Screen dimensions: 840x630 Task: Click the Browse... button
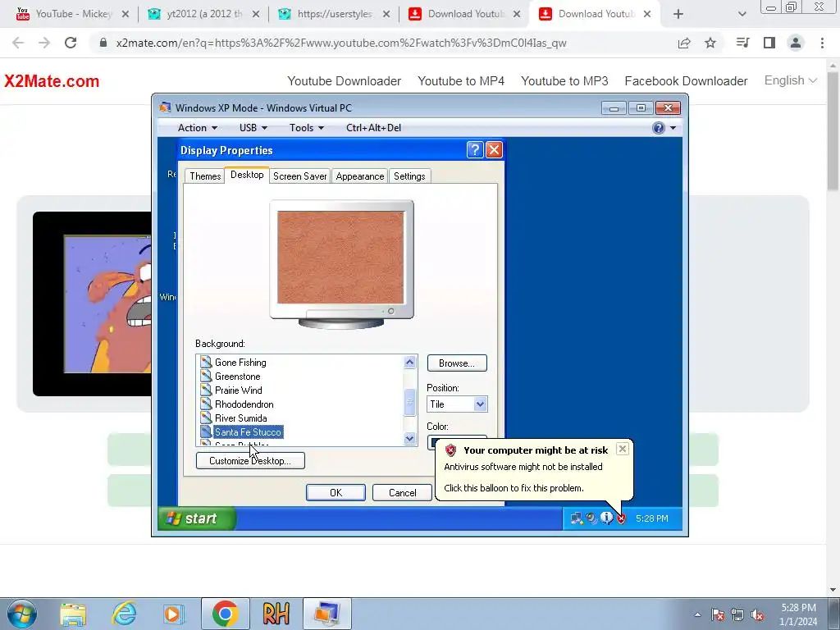coord(457,363)
